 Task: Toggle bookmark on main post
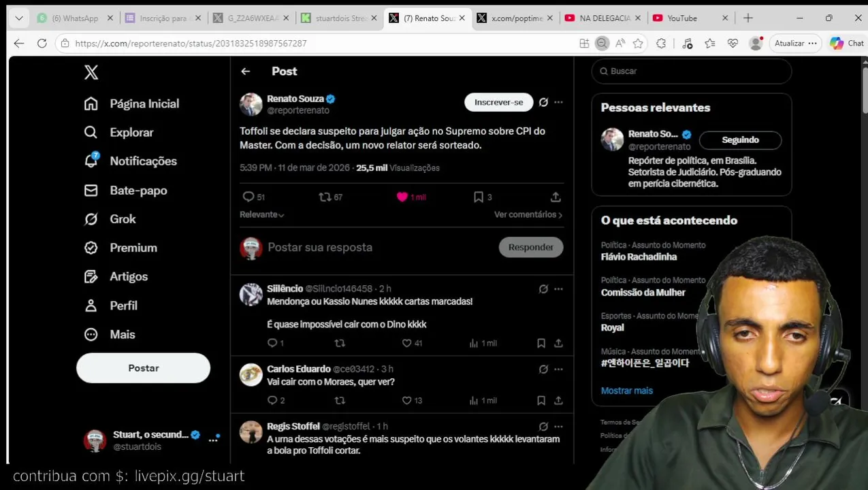pyautogui.click(x=479, y=197)
